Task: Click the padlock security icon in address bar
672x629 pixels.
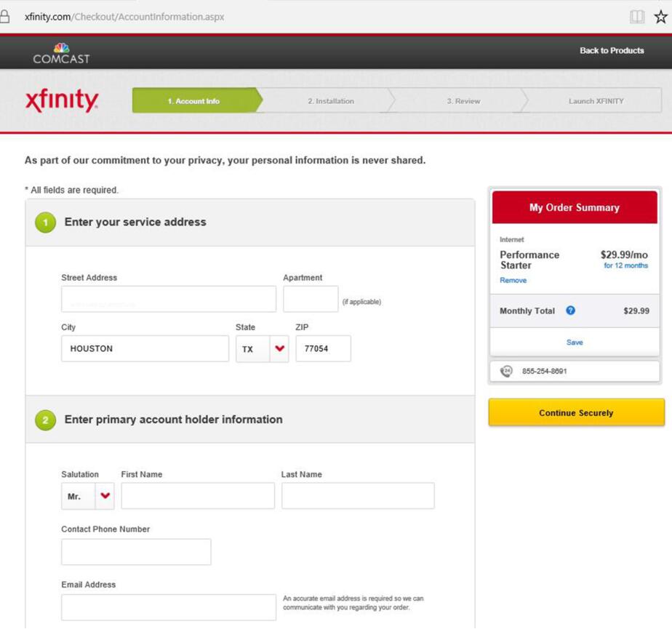Action: click(4, 16)
